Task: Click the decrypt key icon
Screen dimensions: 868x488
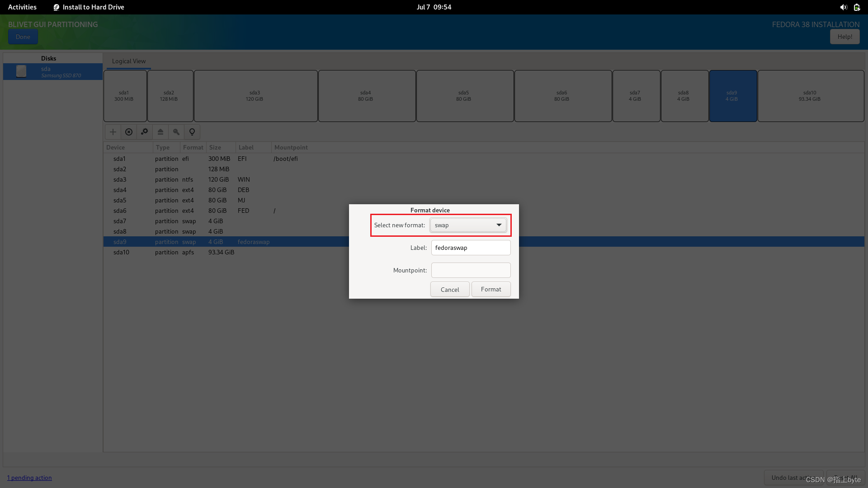Action: point(176,132)
